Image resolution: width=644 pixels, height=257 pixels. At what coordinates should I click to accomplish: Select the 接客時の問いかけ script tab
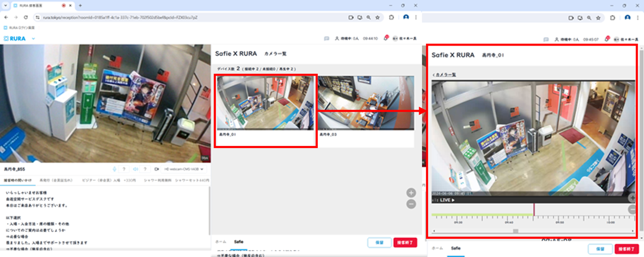pos(18,180)
